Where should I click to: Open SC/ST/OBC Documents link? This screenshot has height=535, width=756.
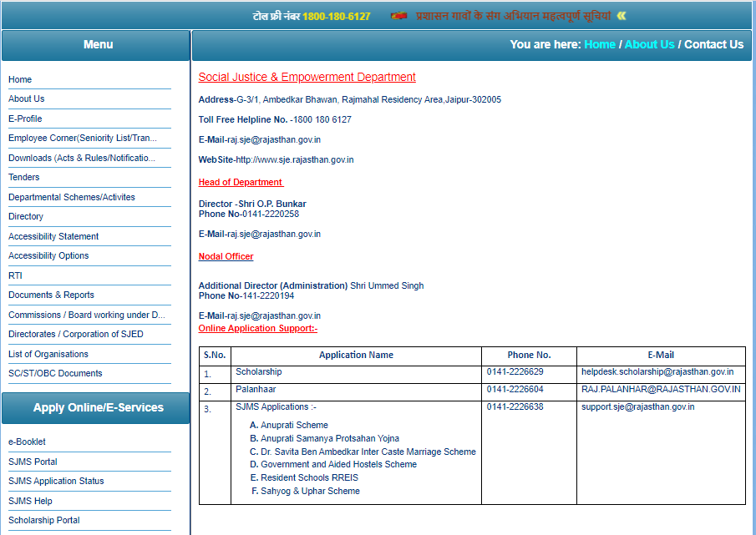click(55, 373)
